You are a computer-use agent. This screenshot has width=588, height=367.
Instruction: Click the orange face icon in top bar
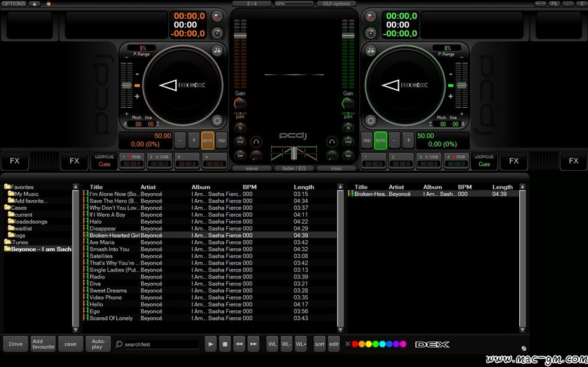pos(48,4)
